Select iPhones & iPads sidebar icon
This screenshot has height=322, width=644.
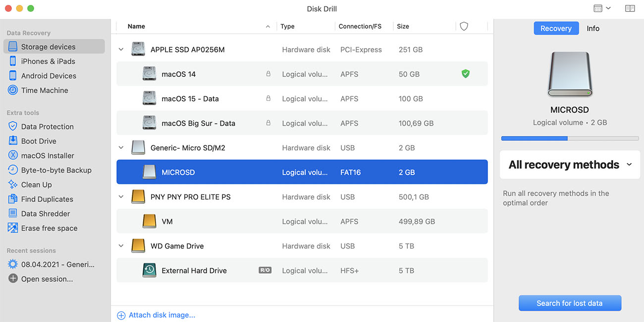click(x=13, y=61)
